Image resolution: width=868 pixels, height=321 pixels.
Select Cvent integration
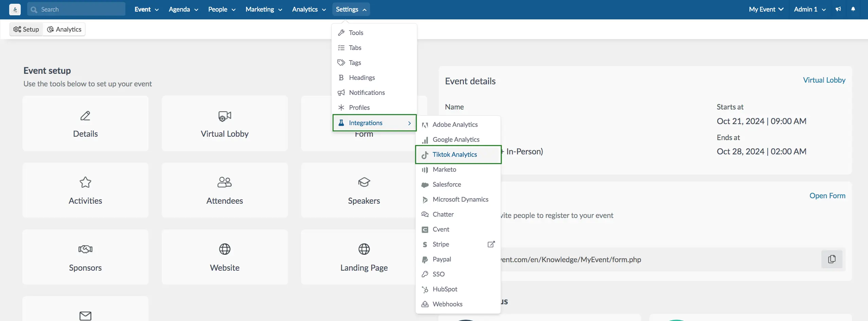pyautogui.click(x=458, y=229)
